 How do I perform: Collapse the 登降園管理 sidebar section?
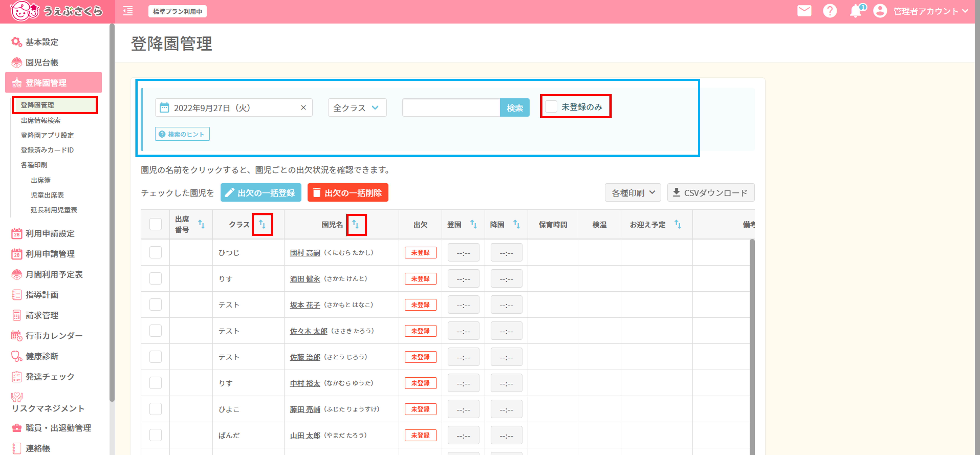(54, 82)
